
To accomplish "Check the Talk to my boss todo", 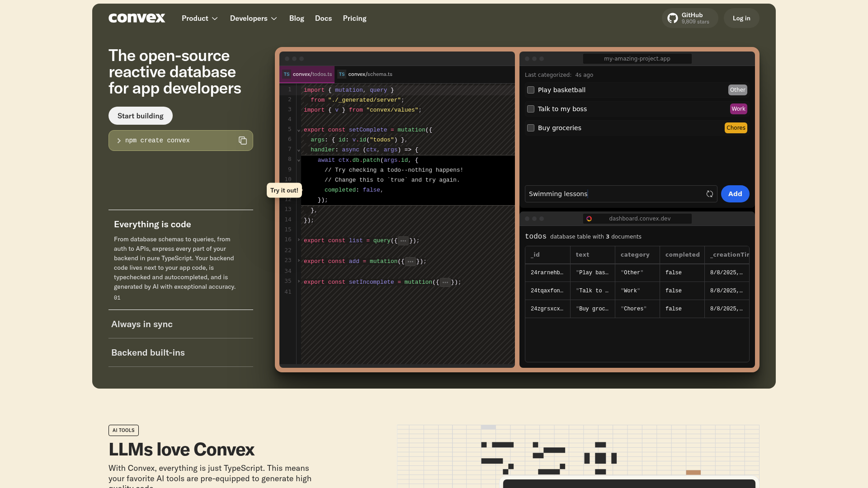I will tap(530, 109).
